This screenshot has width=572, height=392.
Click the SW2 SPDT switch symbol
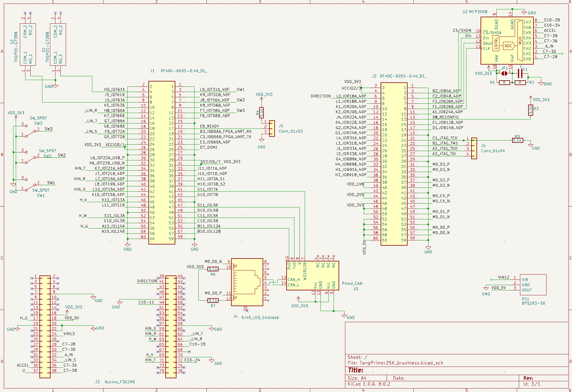tap(30, 157)
